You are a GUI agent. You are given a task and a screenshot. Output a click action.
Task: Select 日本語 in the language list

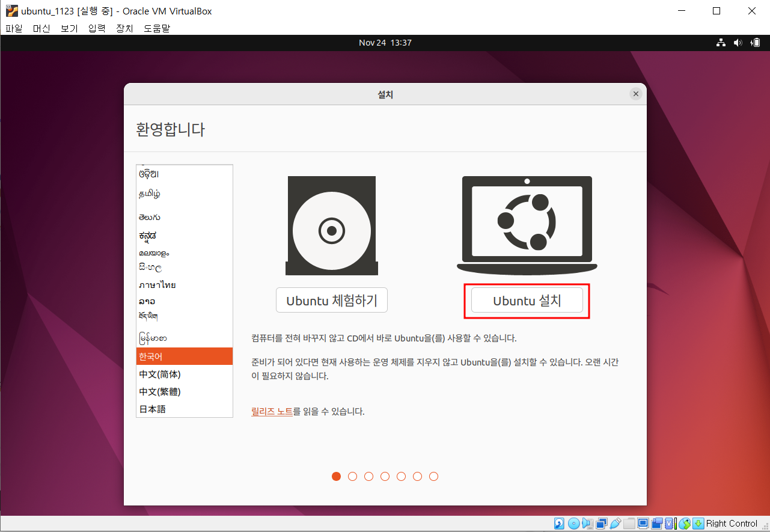tap(185, 409)
